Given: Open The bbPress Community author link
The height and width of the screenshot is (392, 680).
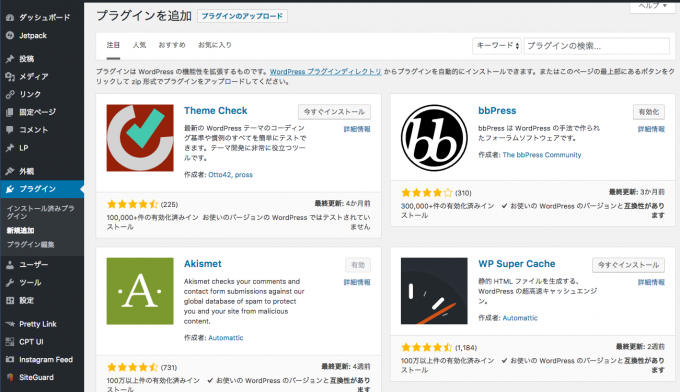Looking at the screenshot, I should [x=542, y=155].
